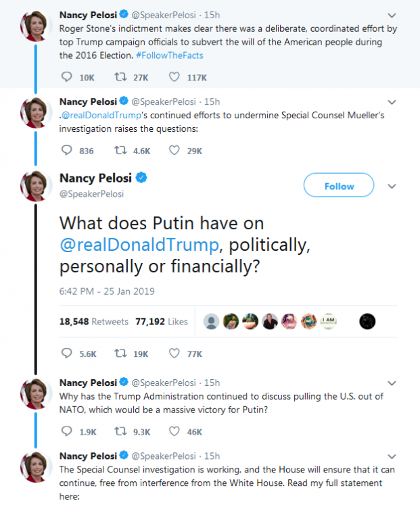Reply to the NATO tweet with 1.9K replies
420x507 pixels.
(66, 431)
